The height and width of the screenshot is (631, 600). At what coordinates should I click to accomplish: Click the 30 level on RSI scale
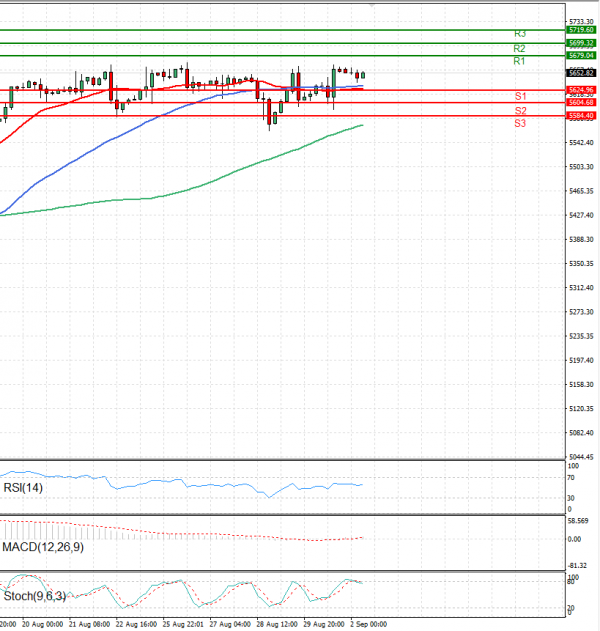(571, 498)
